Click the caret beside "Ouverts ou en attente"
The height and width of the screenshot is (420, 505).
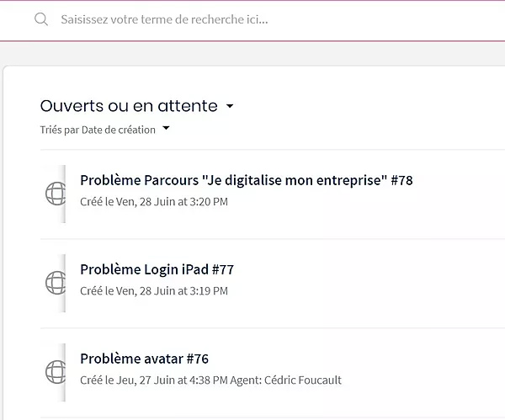click(230, 107)
